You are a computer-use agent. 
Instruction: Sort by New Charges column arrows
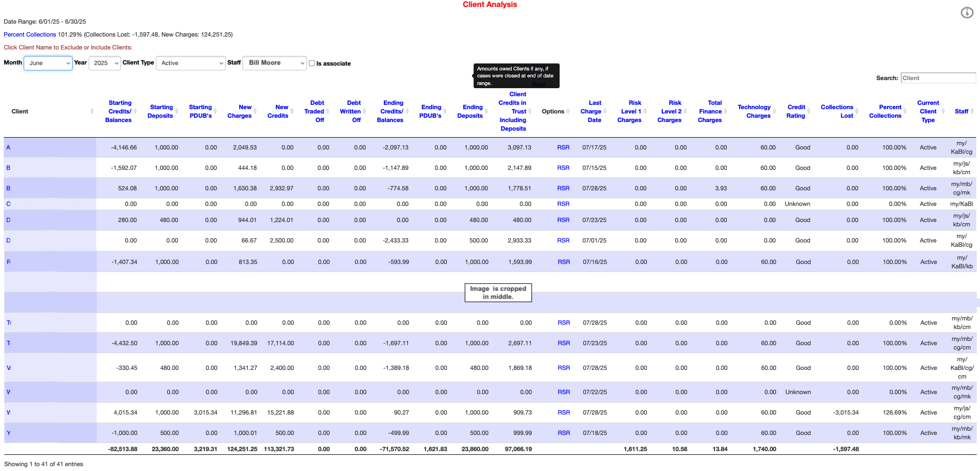coord(255,111)
